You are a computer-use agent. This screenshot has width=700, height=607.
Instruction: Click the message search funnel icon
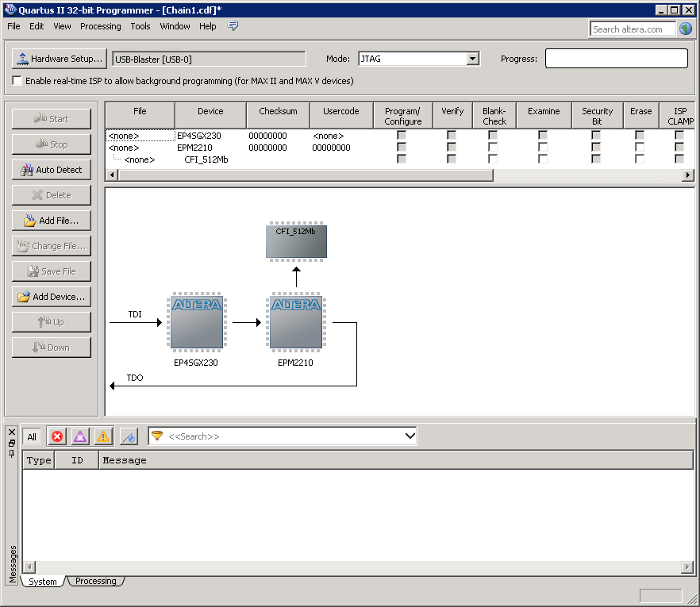pos(157,436)
